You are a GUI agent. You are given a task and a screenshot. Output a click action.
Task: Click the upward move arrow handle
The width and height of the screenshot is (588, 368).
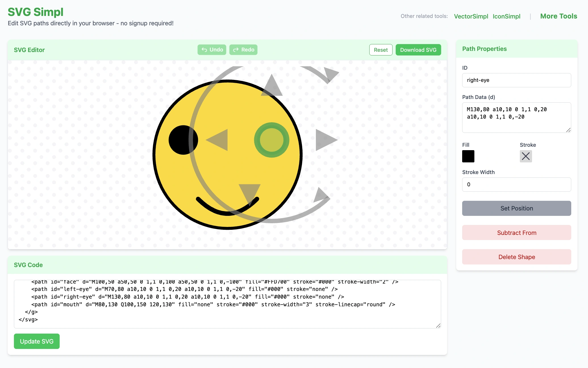272,87
